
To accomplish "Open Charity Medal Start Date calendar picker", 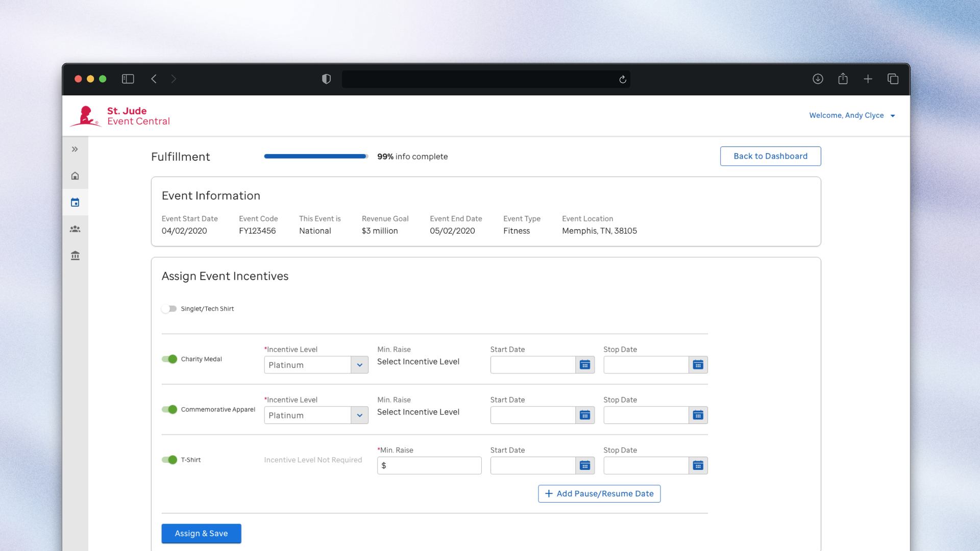I will [x=585, y=365].
